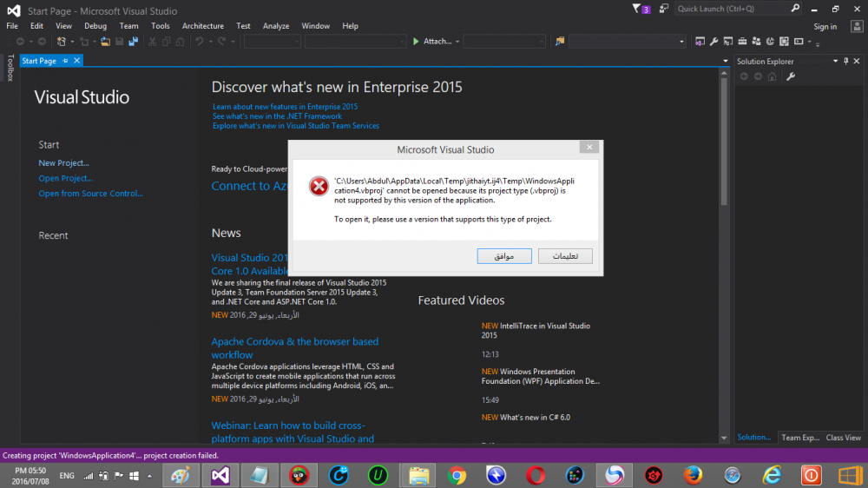868x488 pixels.
Task: Open Internet Explorer from the taskbar
Action: [772, 475]
